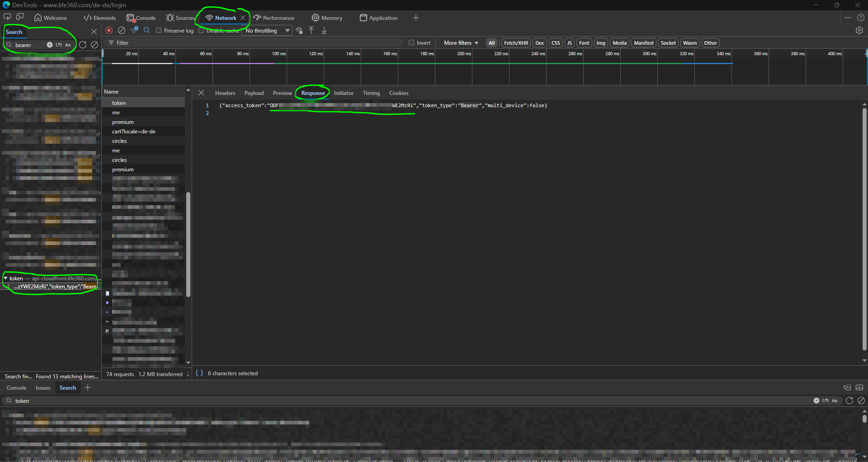
Task: Switch to the Timing tab
Action: (371, 93)
